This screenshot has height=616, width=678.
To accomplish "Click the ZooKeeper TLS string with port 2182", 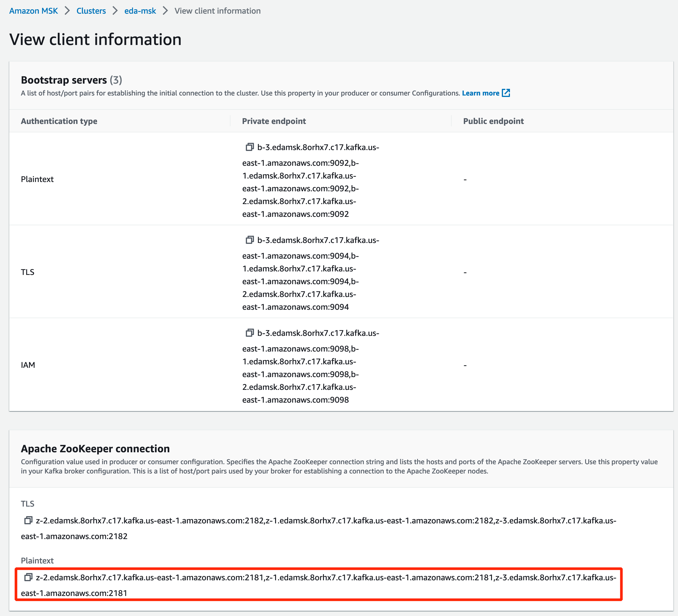I will pyautogui.click(x=318, y=528).
